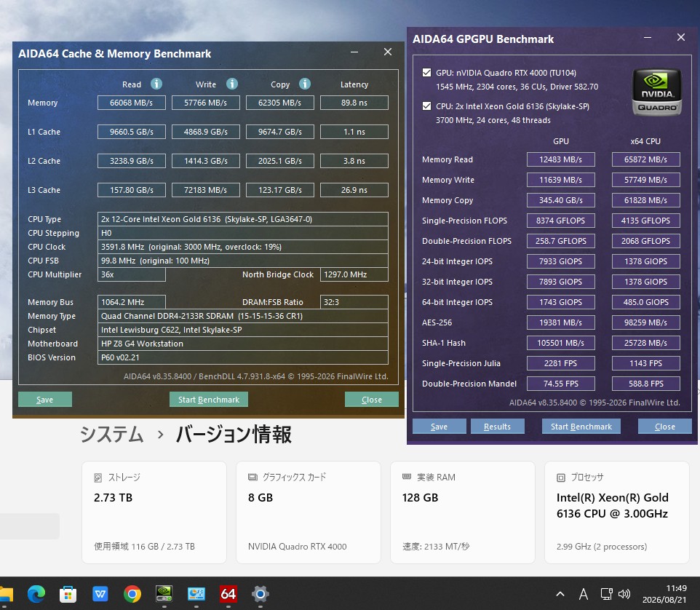Click the processor card icon
700x610 pixels.
(x=561, y=478)
